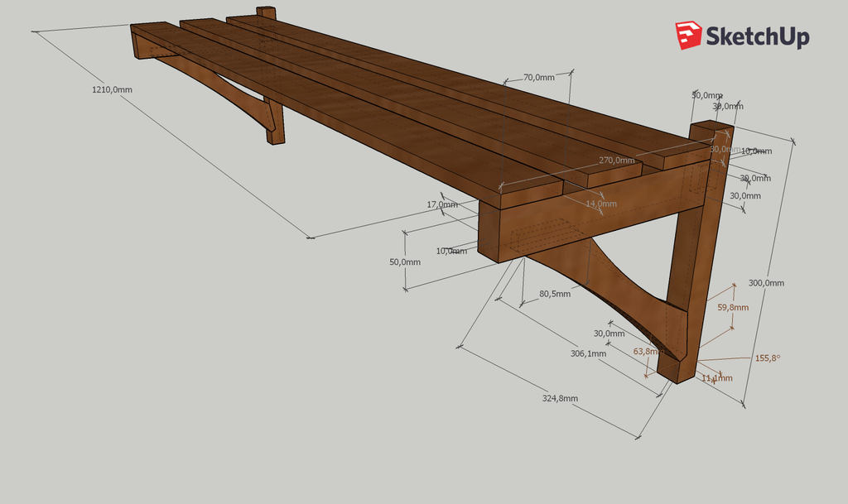Click the 300,0mm post height dimension
This screenshot has height=504, width=848.
tap(765, 283)
